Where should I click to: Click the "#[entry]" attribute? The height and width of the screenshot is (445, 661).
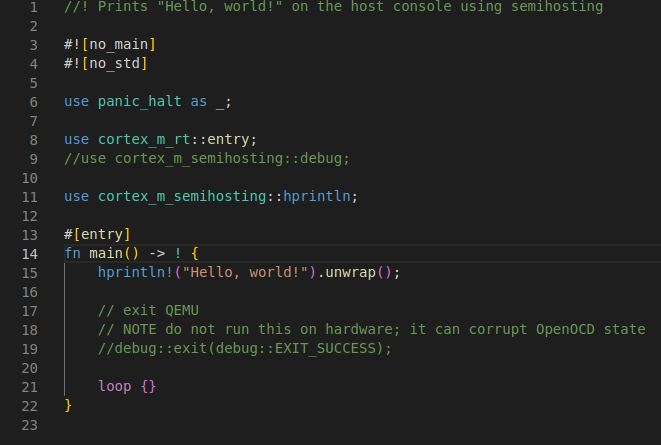click(97, 234)
